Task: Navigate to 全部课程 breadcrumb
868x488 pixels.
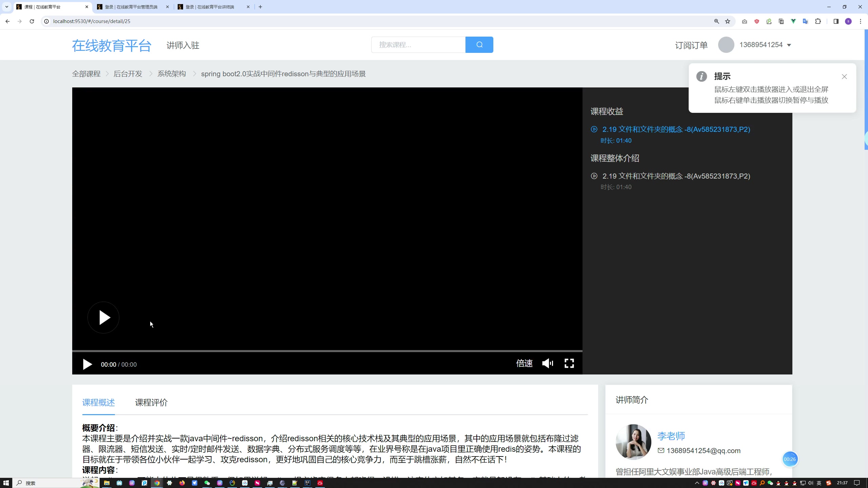Action: click(86, 74)
